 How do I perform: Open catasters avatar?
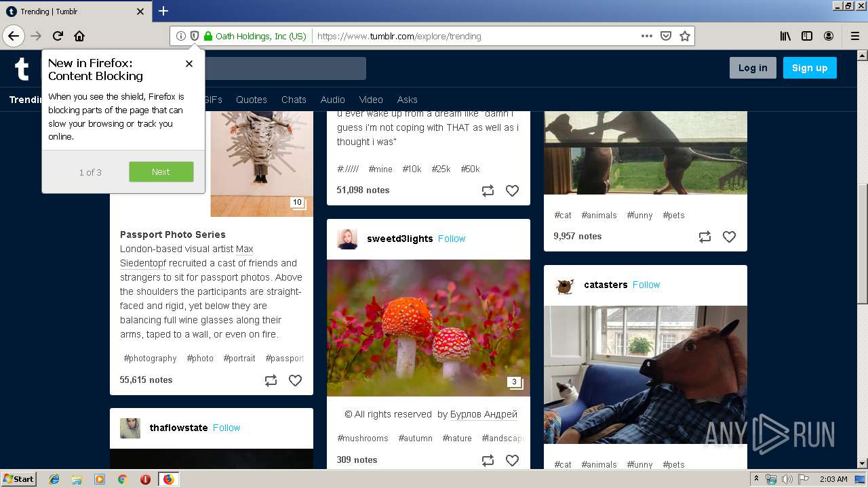tap(564, 285)
